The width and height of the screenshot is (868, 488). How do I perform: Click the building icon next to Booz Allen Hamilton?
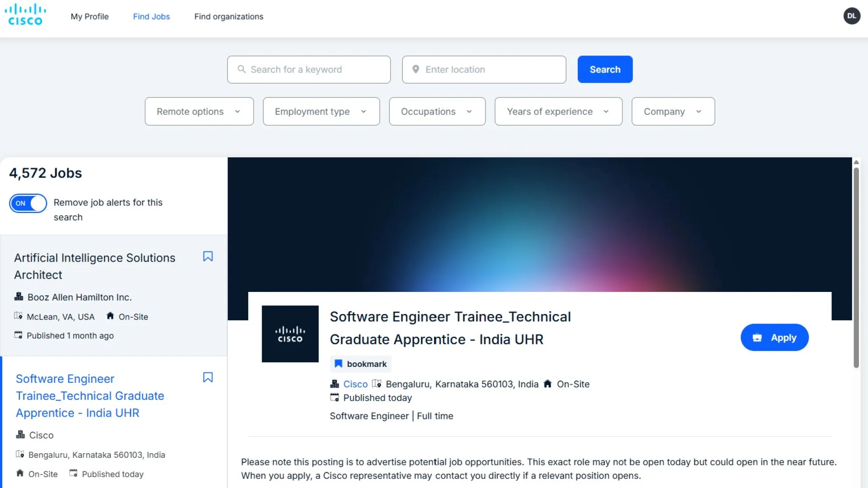pos(19,297)
